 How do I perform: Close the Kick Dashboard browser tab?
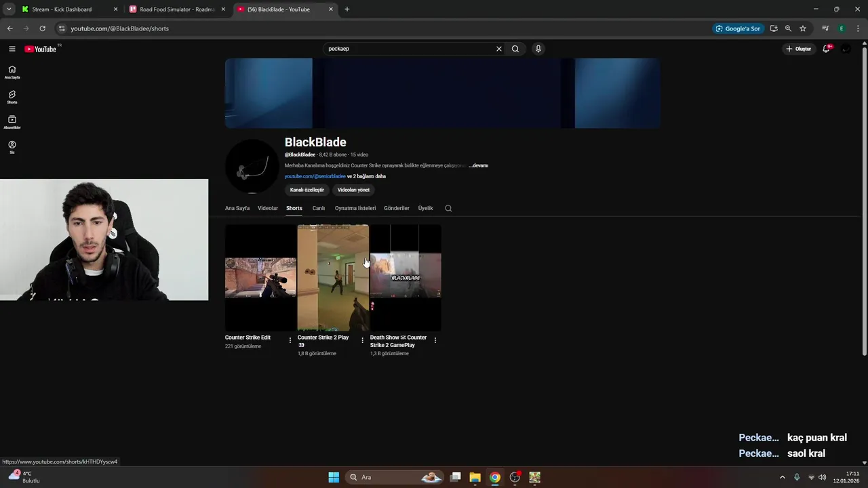(x=115, y=9)
